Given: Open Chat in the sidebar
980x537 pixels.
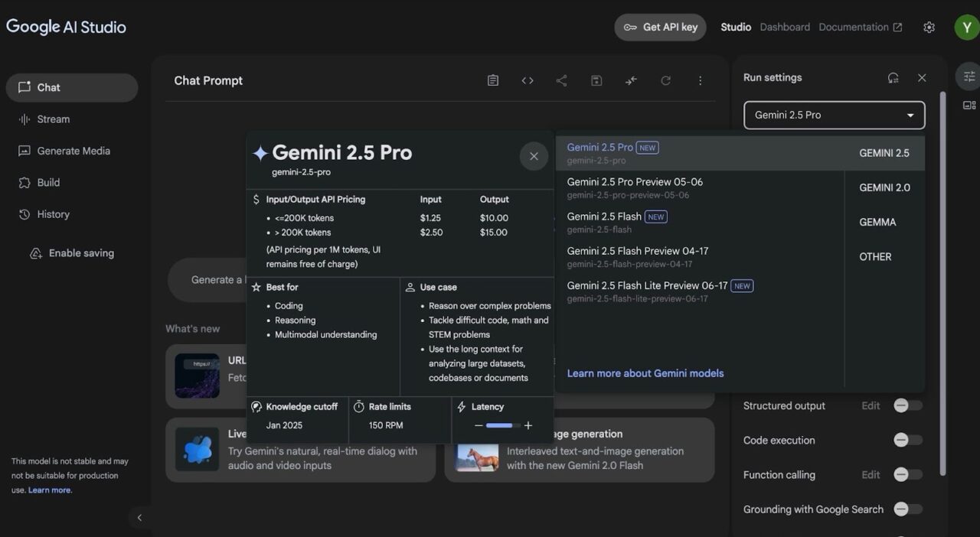Looking at the screenshot, I should tap(72, 87).
